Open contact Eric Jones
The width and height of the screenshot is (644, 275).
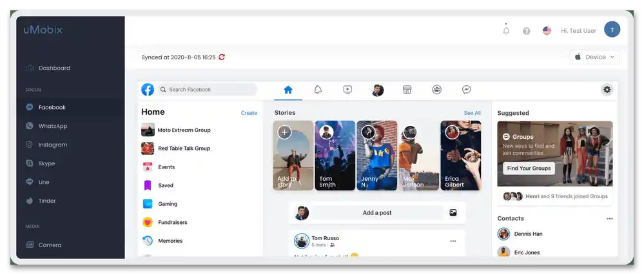point(527,252)
